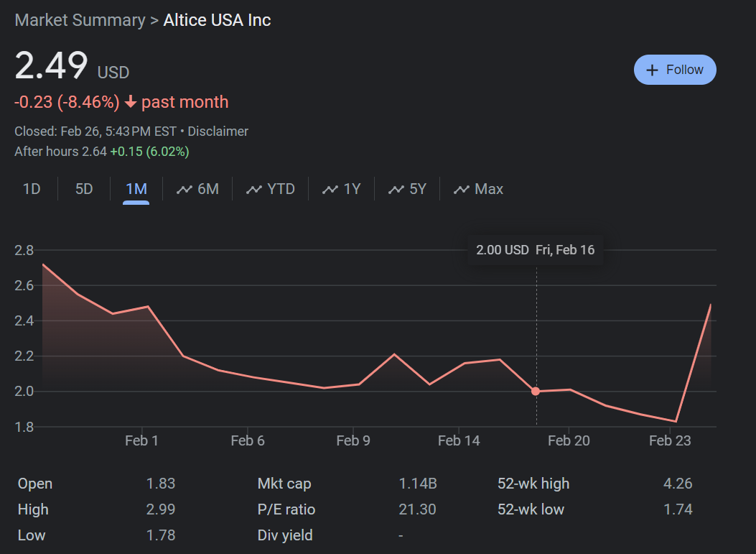Click the Feb 16 data point marker

(x=536, y=392)
